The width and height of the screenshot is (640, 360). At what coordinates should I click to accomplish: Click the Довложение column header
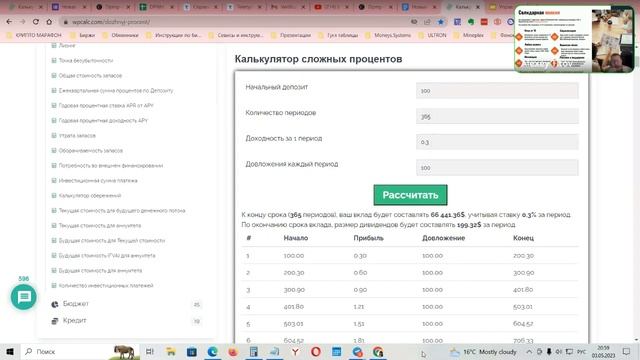pos(444,238)
